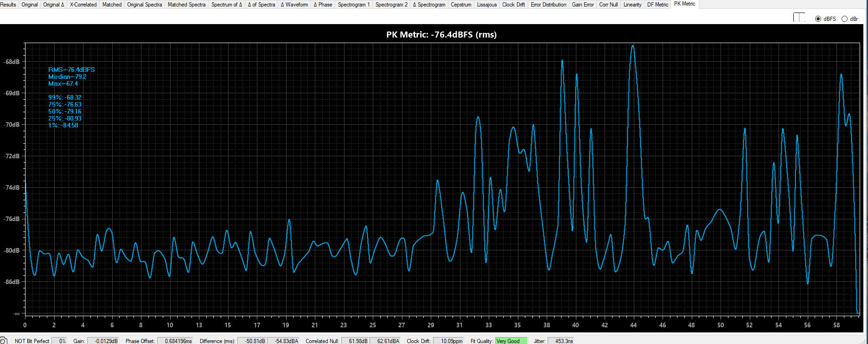Select the PK Metric tab

(685, 4)
